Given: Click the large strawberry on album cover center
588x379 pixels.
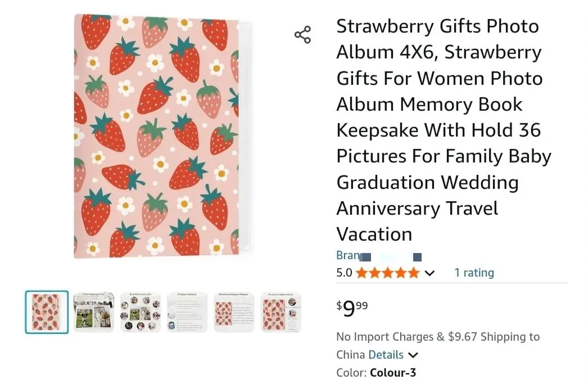Looking at the screenshot, I should point(155,96).
